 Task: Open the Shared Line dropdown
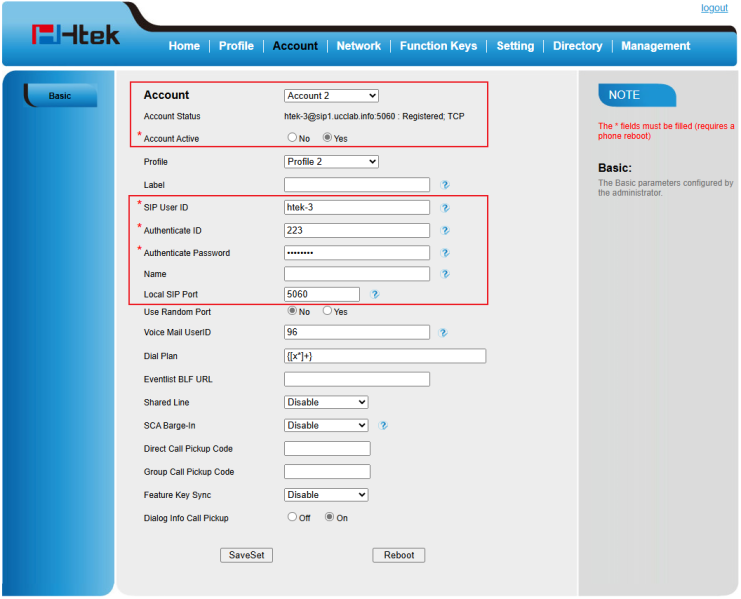(x=326, y=402)
